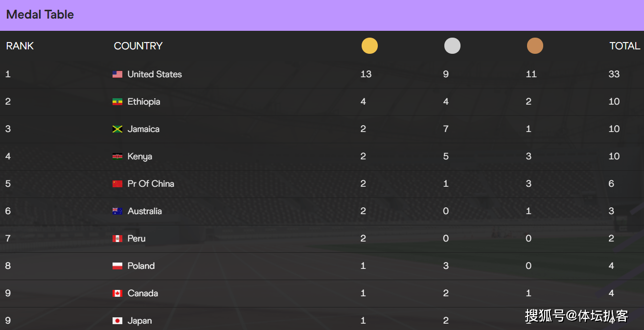This screenshot has height=330, width=644.
Task: Click the Canada flag icon
Action: click(x=117, y=293)
